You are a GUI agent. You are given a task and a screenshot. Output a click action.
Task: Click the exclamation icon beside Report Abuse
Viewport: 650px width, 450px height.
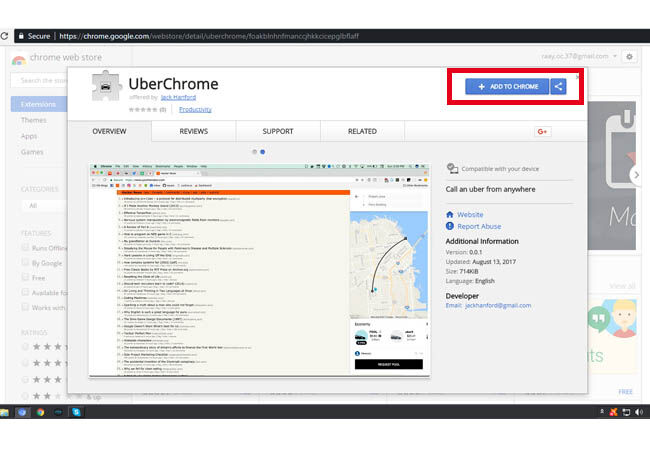click(x=450, y=226)
